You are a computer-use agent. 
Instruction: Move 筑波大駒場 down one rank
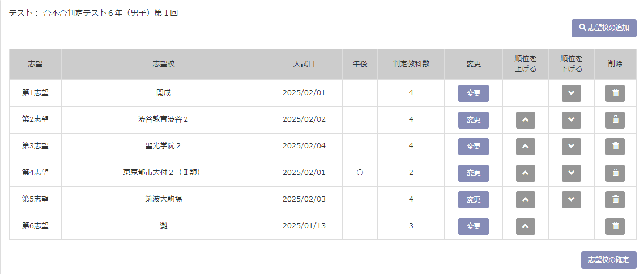[x=572, y=200]
